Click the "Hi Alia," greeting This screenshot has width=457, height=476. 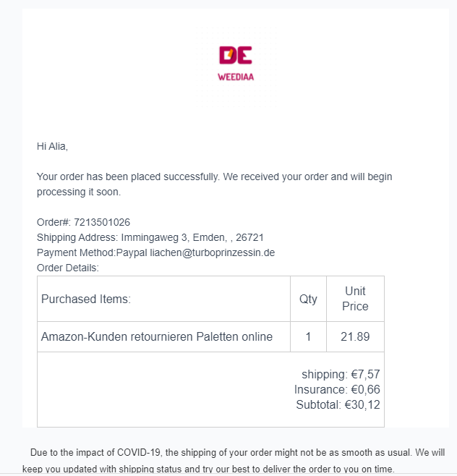pos(52,146)
